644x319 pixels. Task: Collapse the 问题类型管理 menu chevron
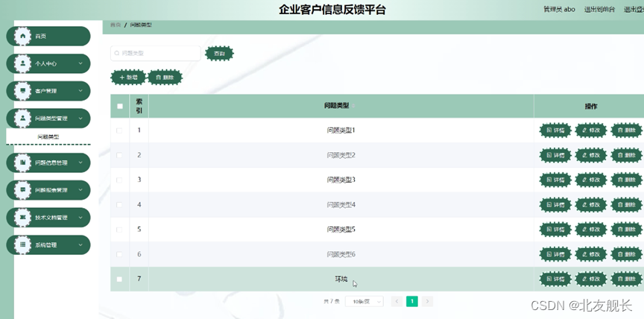(x=80, y=119)
